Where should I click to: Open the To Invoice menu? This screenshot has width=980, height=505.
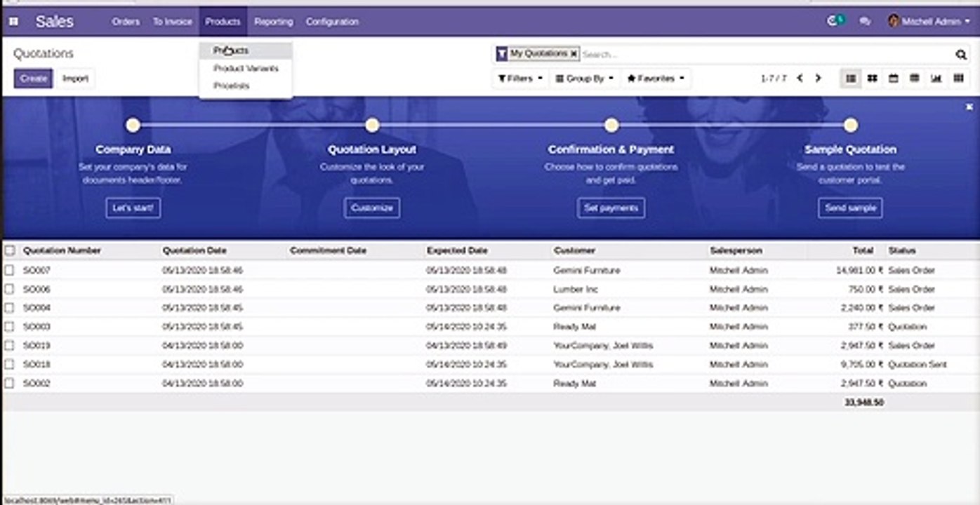point(173,22)
